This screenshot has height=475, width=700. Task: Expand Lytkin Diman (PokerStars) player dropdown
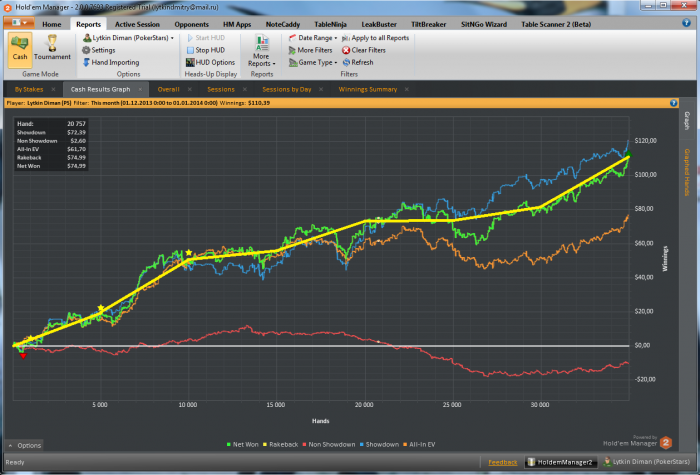129,38
